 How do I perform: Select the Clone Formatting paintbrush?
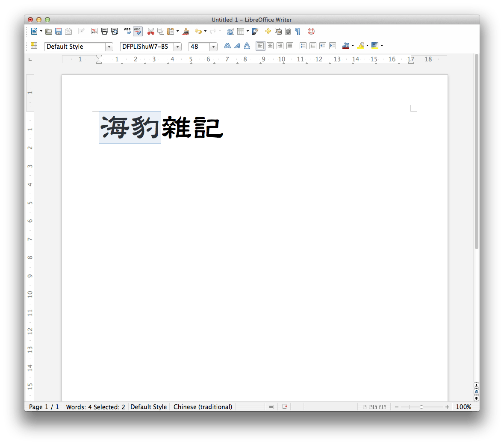[x=185, y=31]
